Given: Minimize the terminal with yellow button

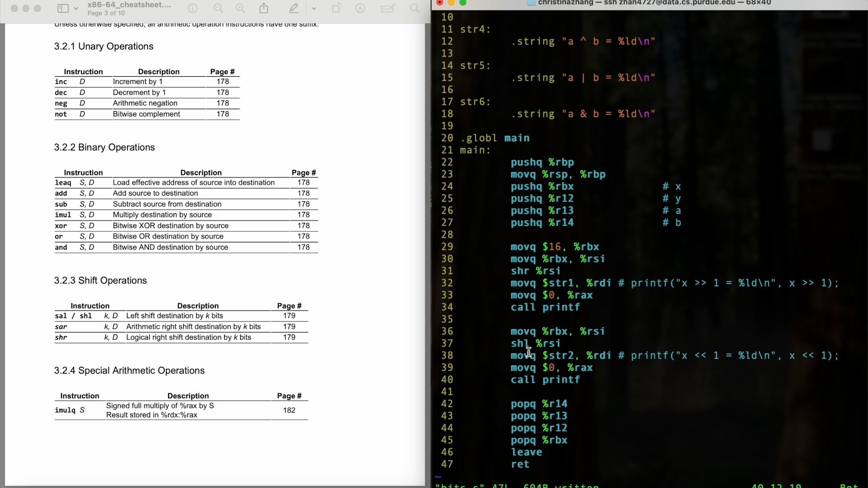Looking at the screenshot, I should click(x=451, y=3).
